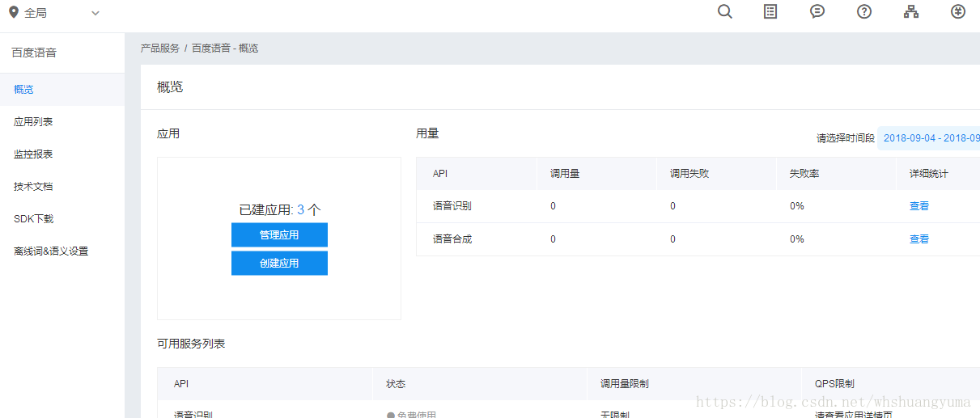Open the date range picker field
The width and height of the screenshot is (980, 418).
point(929,138)
